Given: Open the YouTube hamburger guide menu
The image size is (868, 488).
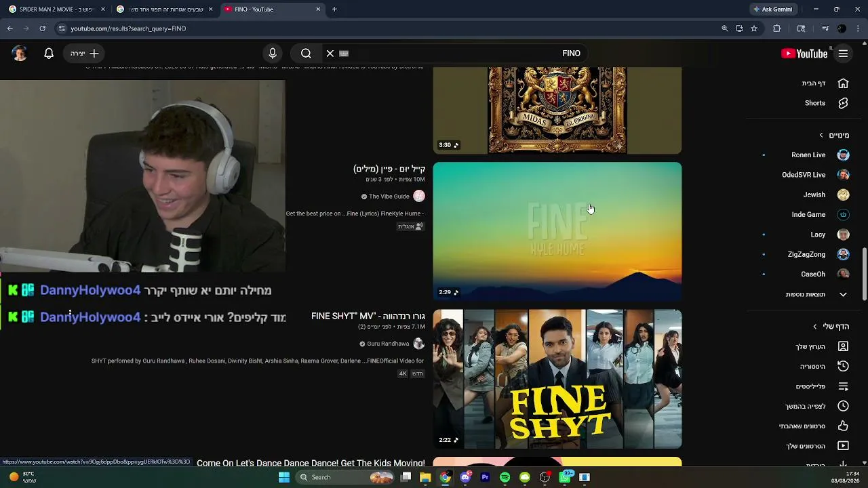Looking at the screenshot, I should pos(843,54).
